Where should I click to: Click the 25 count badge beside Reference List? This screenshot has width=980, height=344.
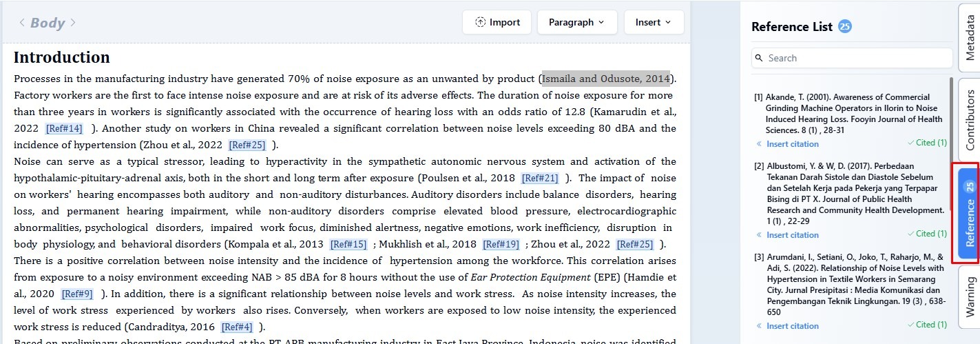pos(845,27)
